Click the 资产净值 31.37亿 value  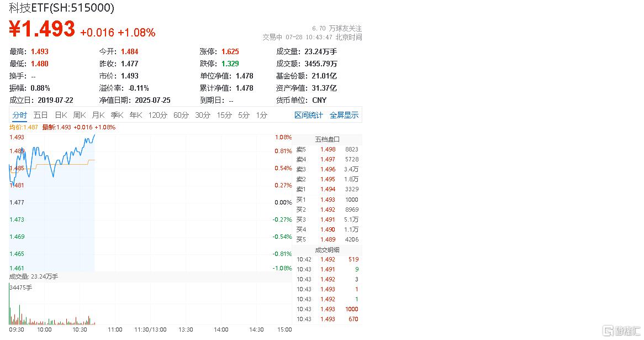pos(324,88)
